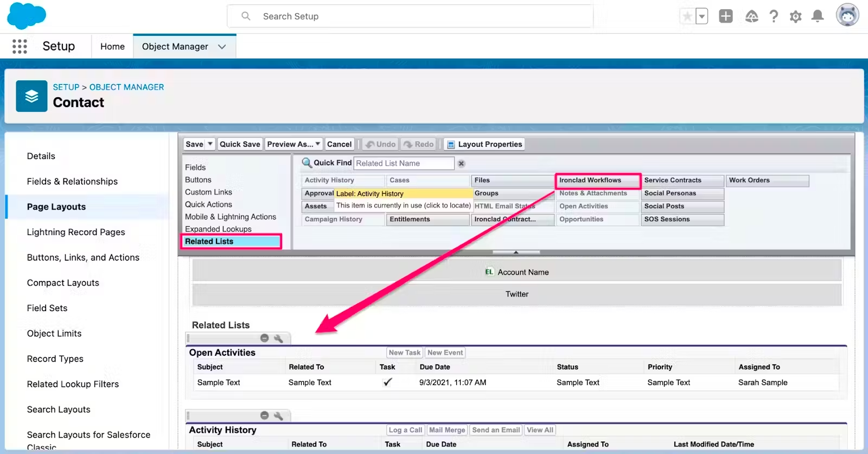Screen dimensions: 868x454
Task: Select the Social Personas palette item
Action: pos(682,193)
